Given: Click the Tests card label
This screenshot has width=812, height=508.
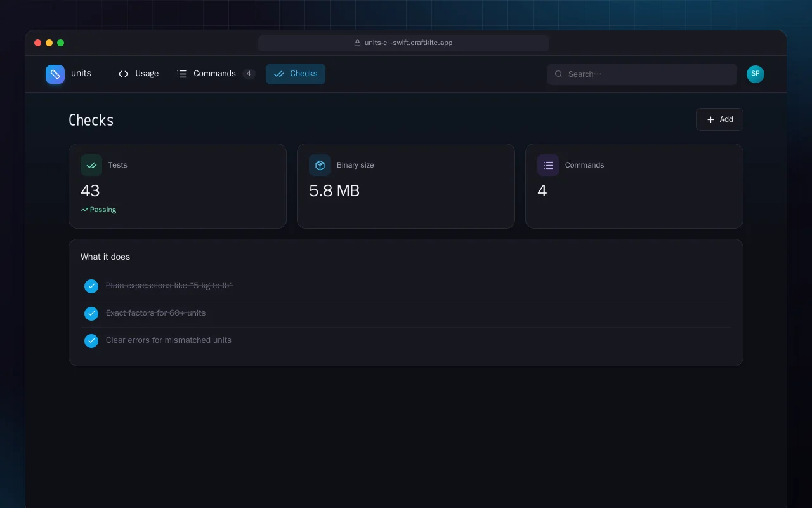Looking at the screenshot, I should 118,165.
